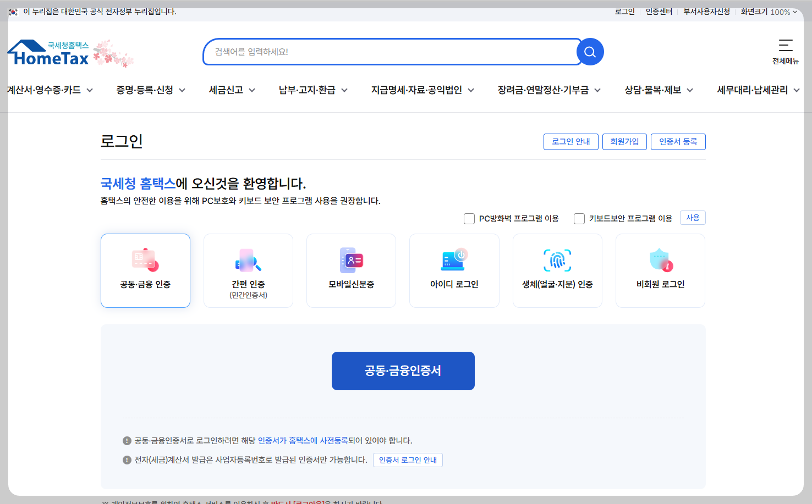Viewport: 812px width, 504px height.
Task: Expand 세금신고 menu
Action: click(x=232, y=90)
